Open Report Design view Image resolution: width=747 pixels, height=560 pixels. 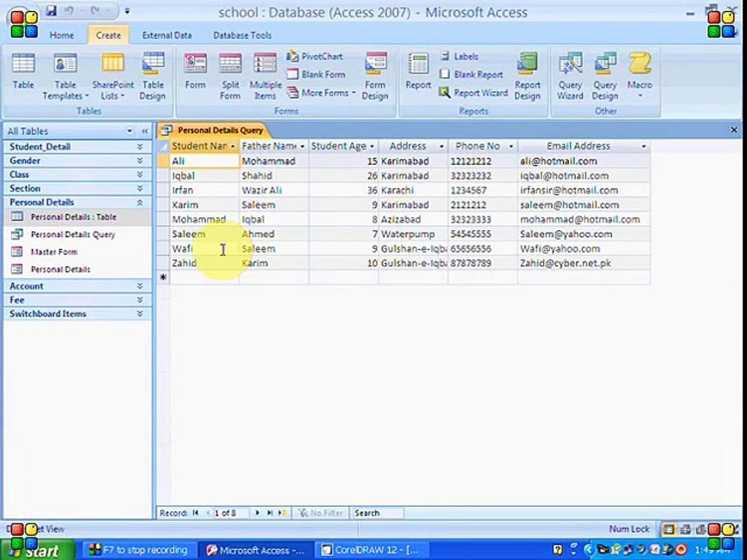(528, 76)
